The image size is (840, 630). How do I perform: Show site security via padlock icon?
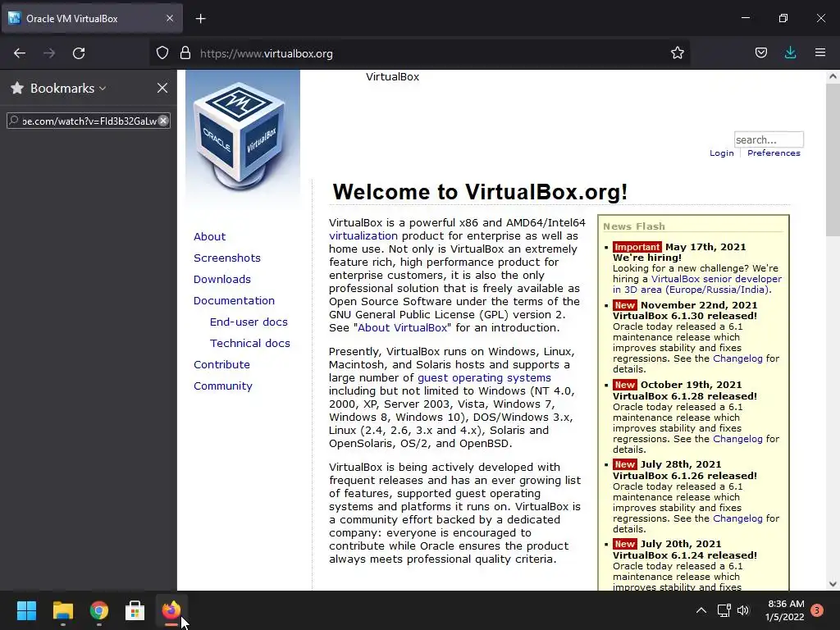point(185,53)
